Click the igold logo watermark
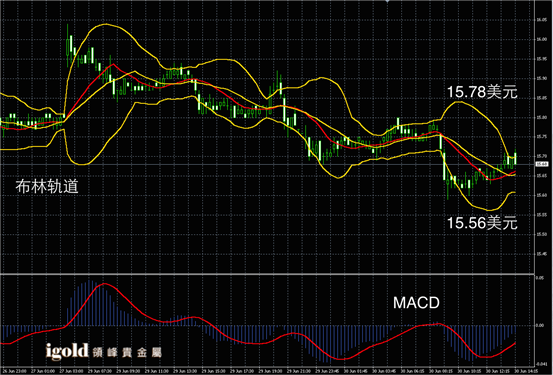Viewport: 553px width, 375px height. [67, 351]
